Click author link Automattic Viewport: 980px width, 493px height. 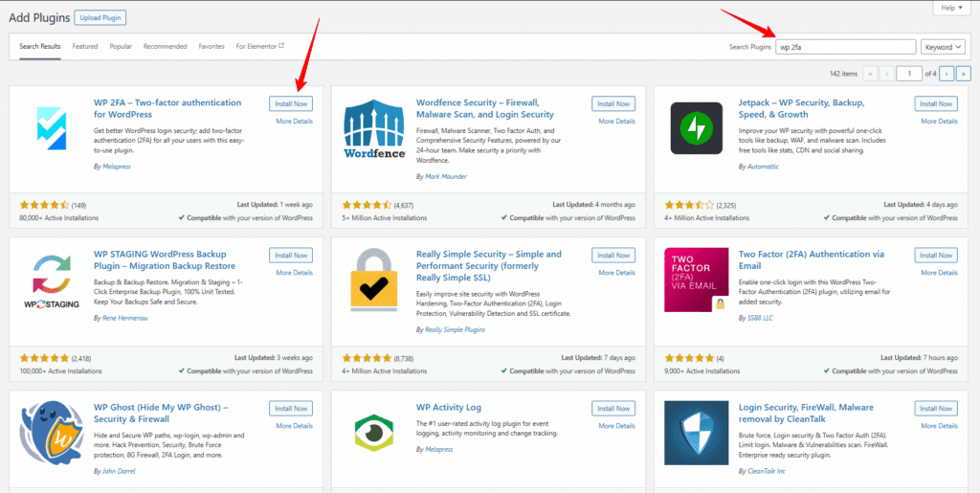click(763, 167)
